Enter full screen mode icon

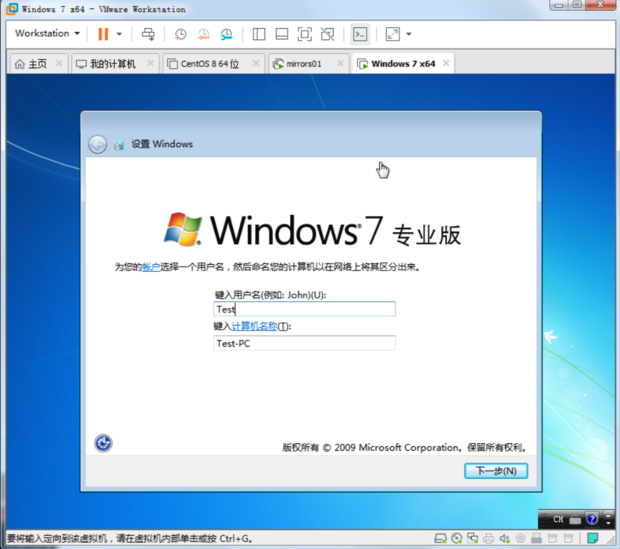[x=304, y=34]
